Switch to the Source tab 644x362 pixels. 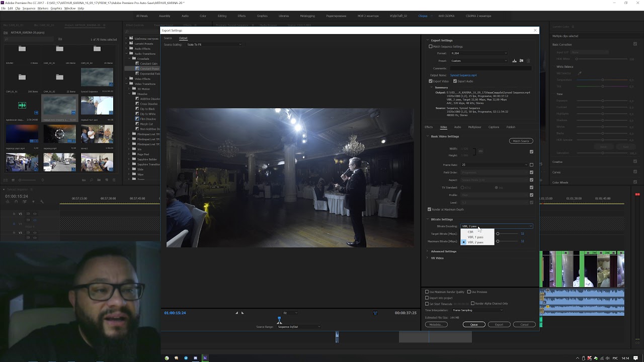pyautogui.click(x=168, y=38)
